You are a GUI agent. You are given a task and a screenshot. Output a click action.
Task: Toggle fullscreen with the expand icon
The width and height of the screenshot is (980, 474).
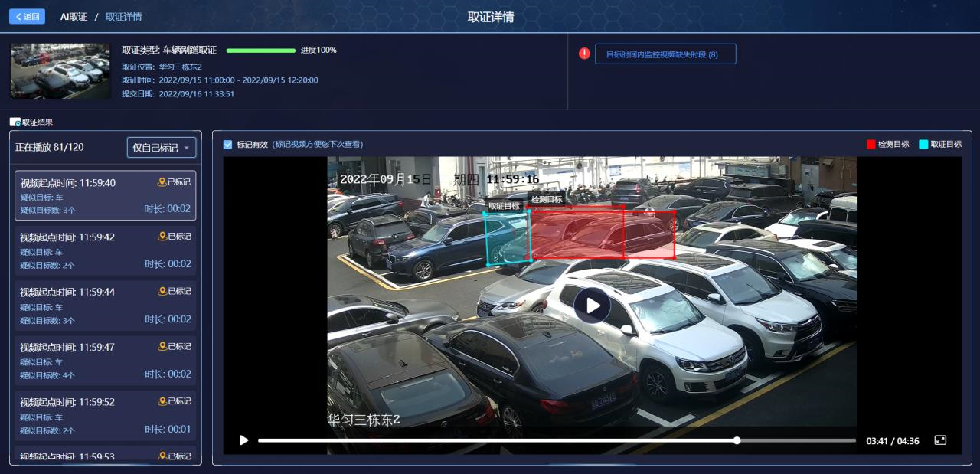coord(940,440)
